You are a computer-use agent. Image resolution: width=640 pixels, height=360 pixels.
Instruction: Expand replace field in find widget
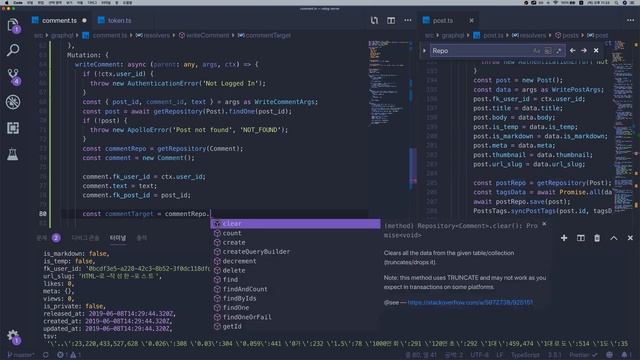point(424,51)
